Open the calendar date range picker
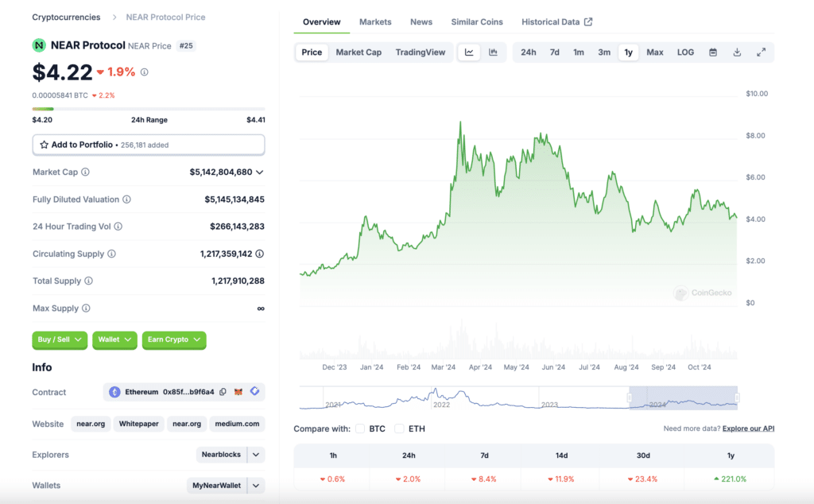The height and width of the screenshot is (504, 814). click(x=713, y=52)
